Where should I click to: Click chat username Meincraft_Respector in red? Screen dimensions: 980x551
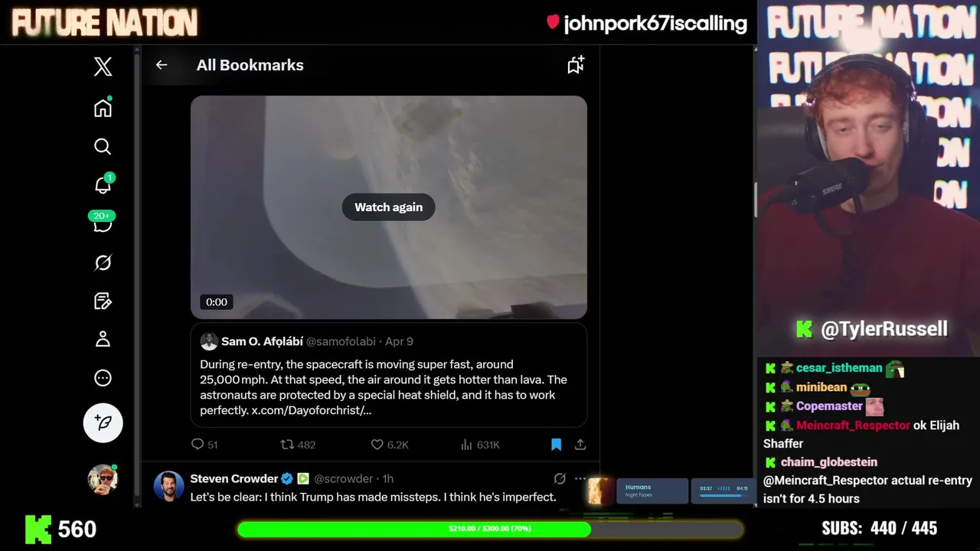click(853, 425)
